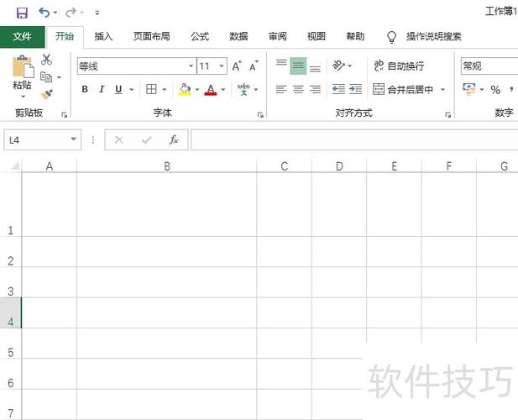
Task: Click the Redo arrow icon
Action: pos(71,13)
